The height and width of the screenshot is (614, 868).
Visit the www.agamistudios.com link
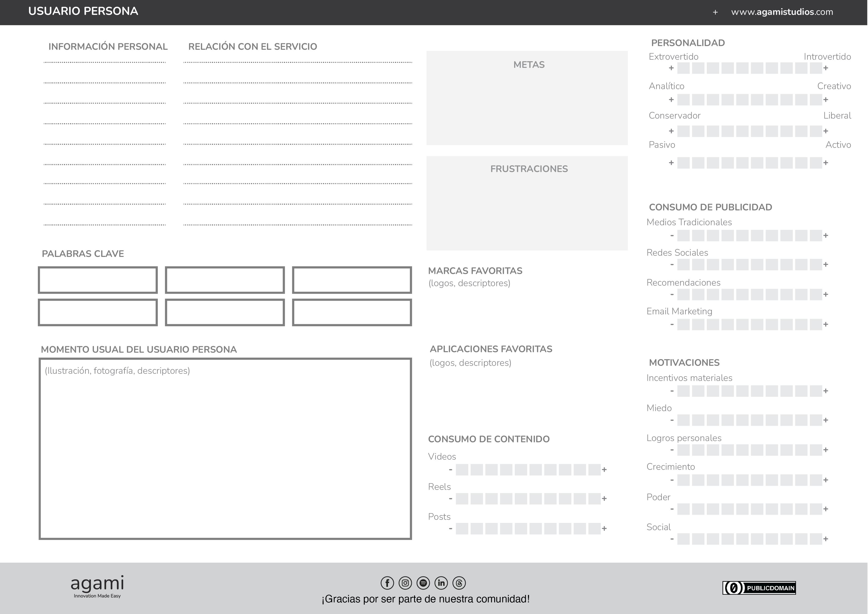click(x=782, y=12)
